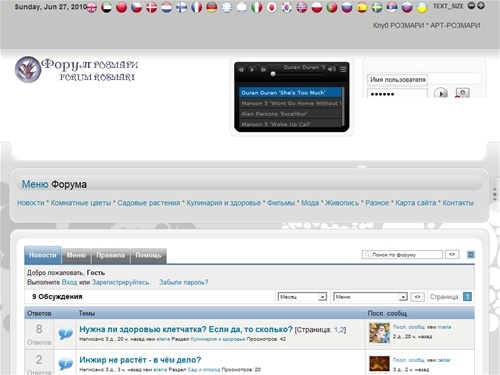Select Alan Parsons 'Excalibur' track
The height and width of the screenshot is (375, 500).
coord(290,114)
